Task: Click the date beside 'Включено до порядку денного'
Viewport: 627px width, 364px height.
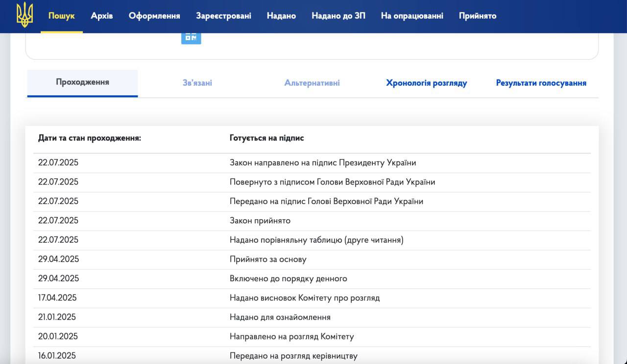Action: pos(58,278)
